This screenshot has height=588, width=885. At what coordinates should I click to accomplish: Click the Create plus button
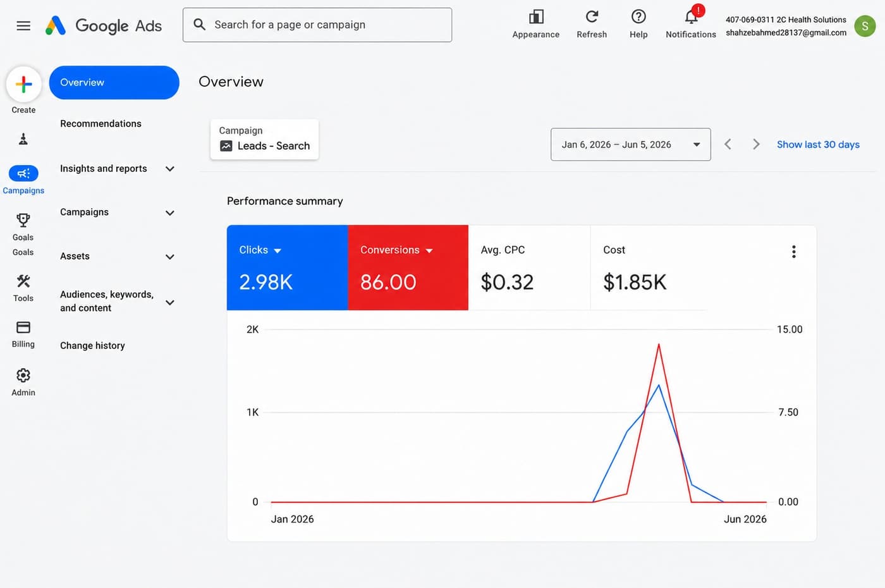click(23, 84)
